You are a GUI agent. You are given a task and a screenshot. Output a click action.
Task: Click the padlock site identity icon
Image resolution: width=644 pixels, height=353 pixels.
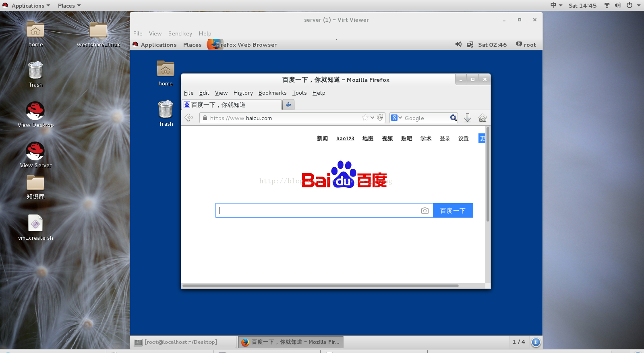205,118
